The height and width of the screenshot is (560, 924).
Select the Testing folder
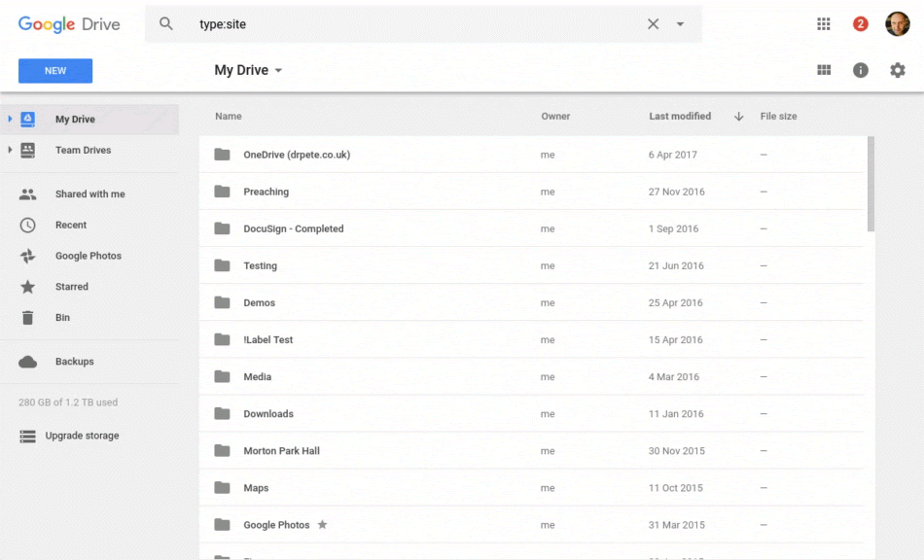coord(531,265)
